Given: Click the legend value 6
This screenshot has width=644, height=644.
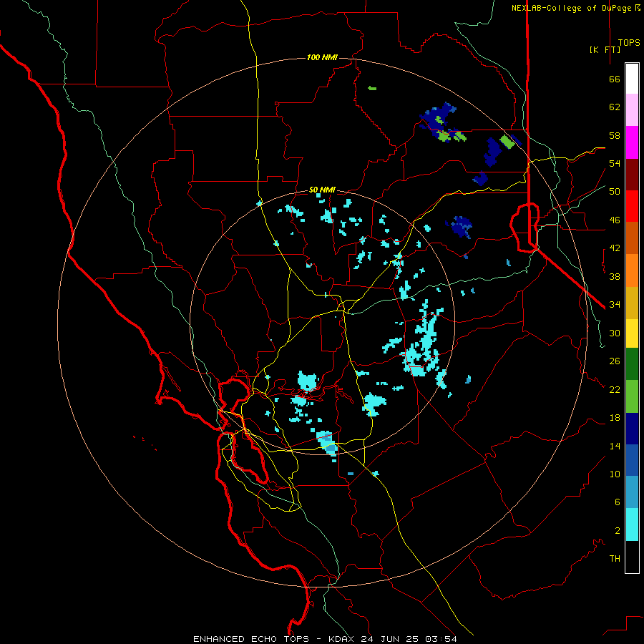Looking at the screenshot, I should (617, 502).
